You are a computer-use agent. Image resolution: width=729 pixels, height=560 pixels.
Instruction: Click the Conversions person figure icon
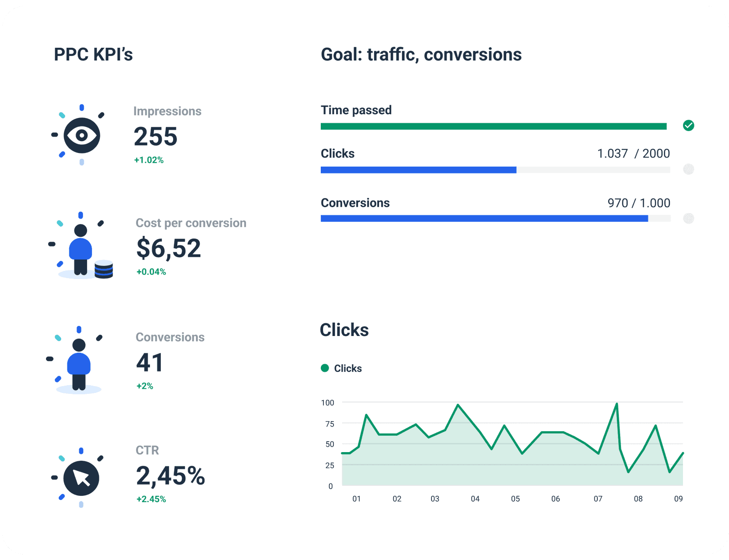point(80,364)
